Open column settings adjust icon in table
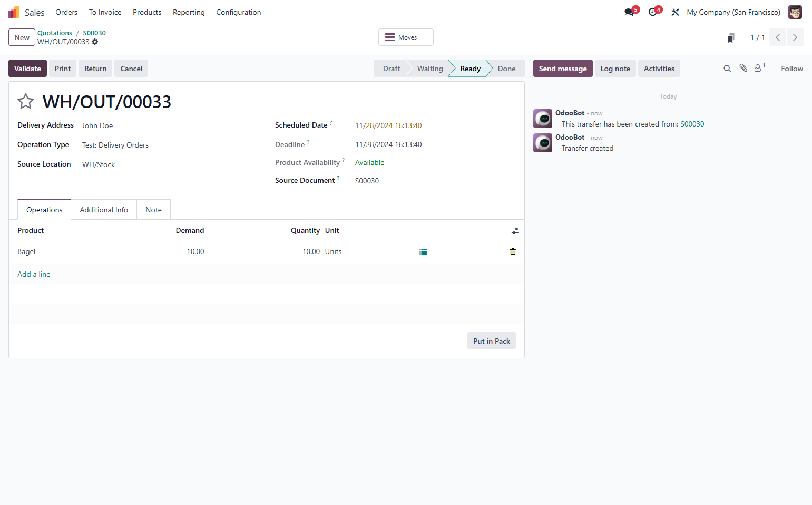 (515, 231)
